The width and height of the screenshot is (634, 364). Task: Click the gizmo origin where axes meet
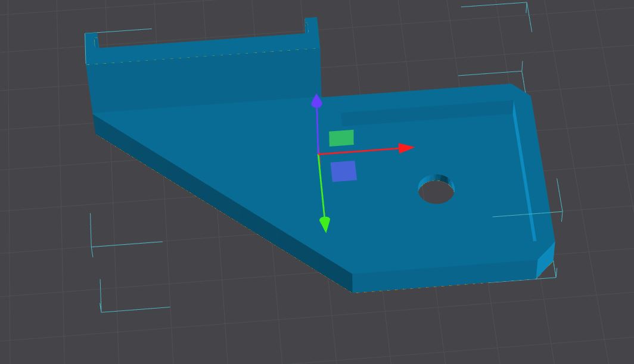(x=319, y=154)
